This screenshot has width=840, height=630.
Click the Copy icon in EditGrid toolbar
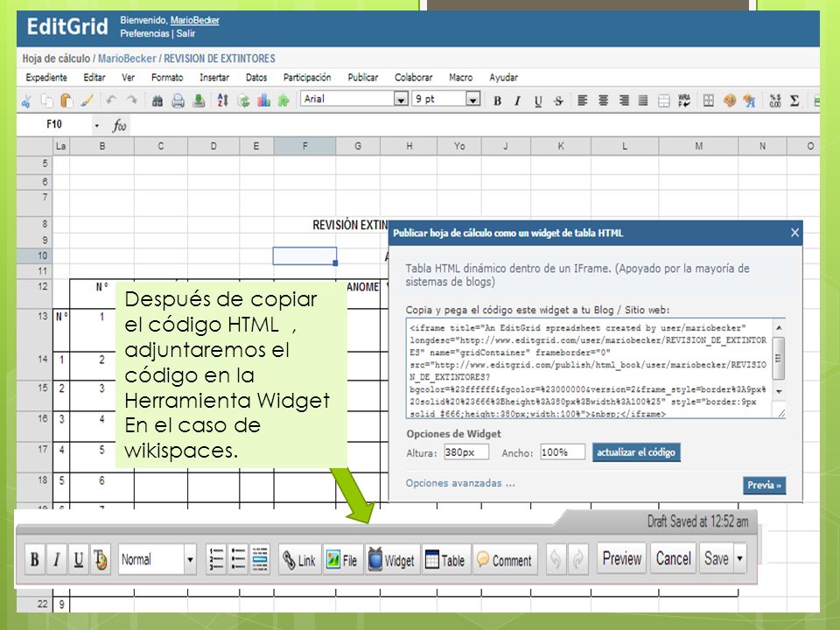tap(46, 100)
